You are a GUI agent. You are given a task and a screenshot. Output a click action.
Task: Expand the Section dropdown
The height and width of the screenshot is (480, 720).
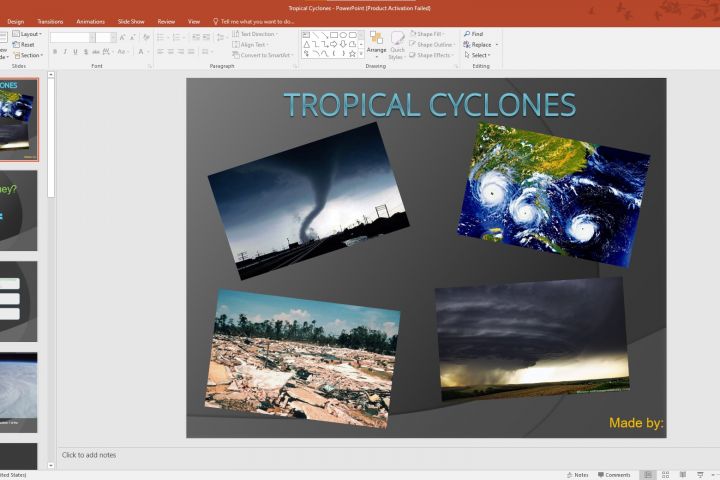pyautogui.click(x=28, y=55)
